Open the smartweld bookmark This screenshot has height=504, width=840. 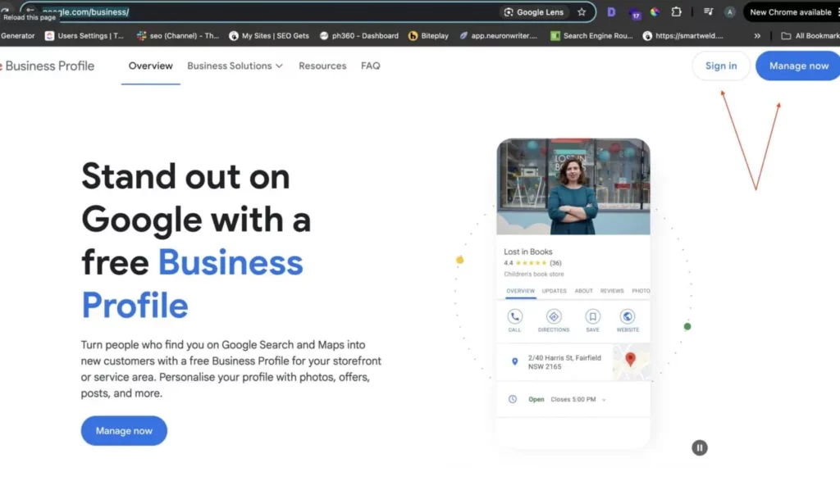(683, 36)
